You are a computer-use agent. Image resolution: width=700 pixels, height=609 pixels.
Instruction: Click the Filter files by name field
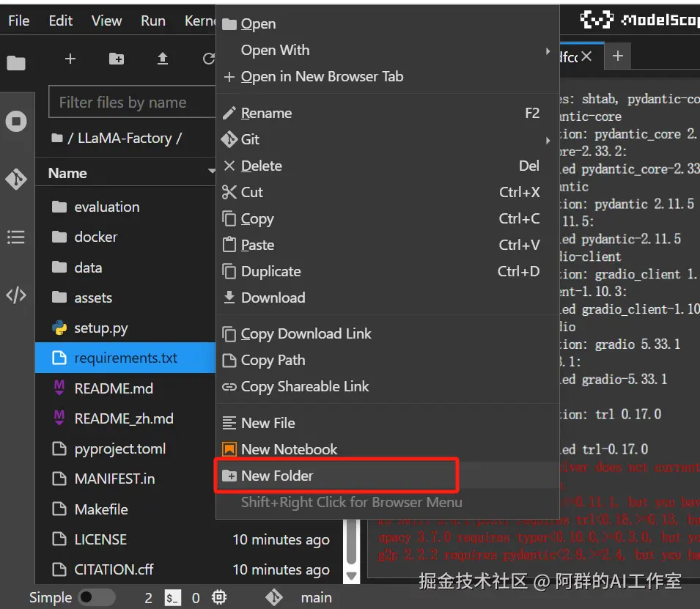(x=132, y=103)
